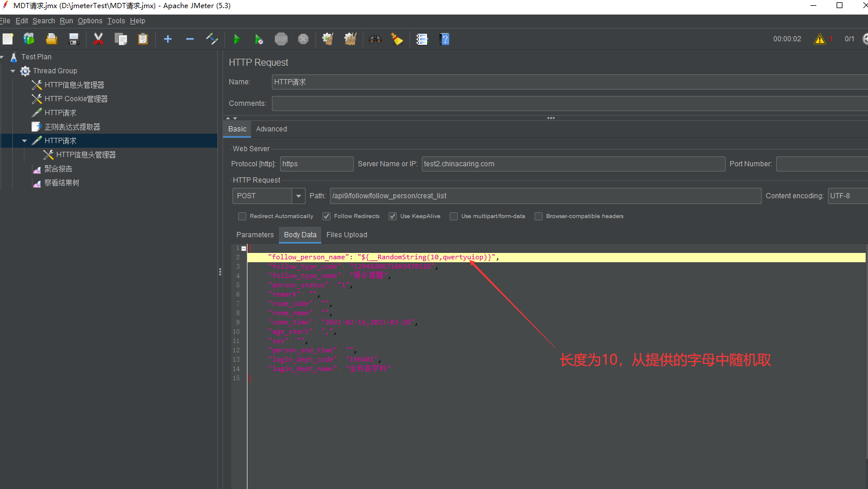Collapse the Test Plan tree node
Image resolution: width=868 pixels, height=489 pixels.
[x=2, y=57]
